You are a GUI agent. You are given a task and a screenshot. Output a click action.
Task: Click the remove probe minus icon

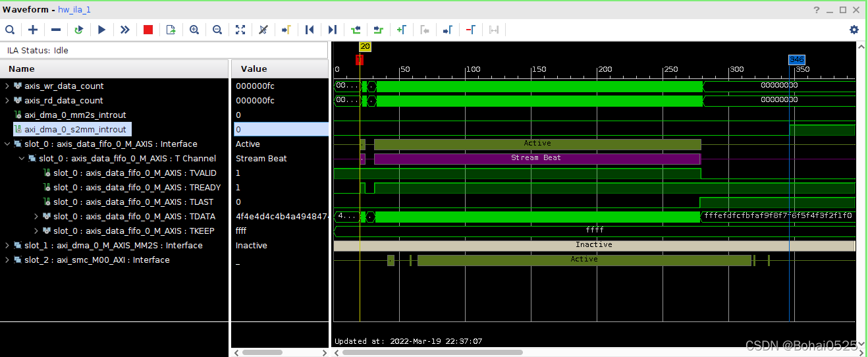pyautogui.click(x=56, y=30)
